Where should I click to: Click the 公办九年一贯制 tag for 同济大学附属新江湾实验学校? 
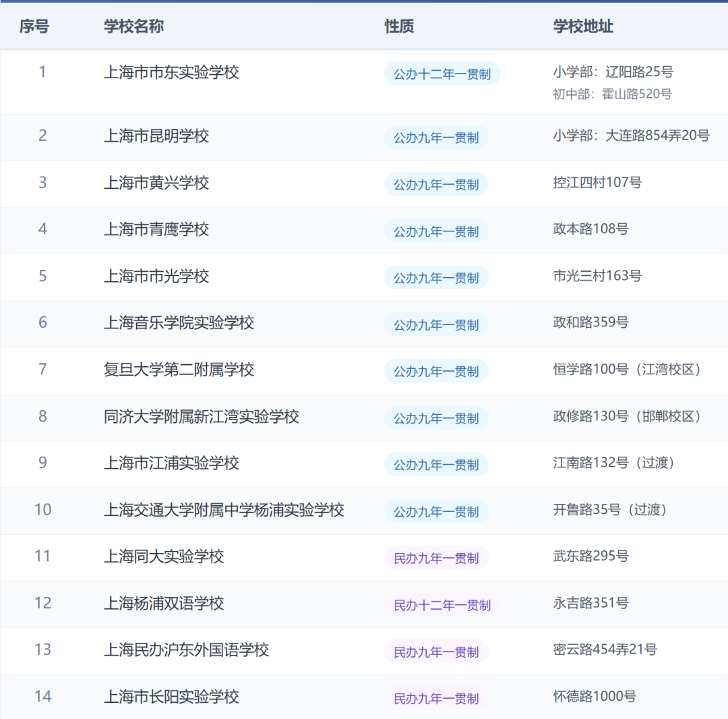[x=436, y=418]
